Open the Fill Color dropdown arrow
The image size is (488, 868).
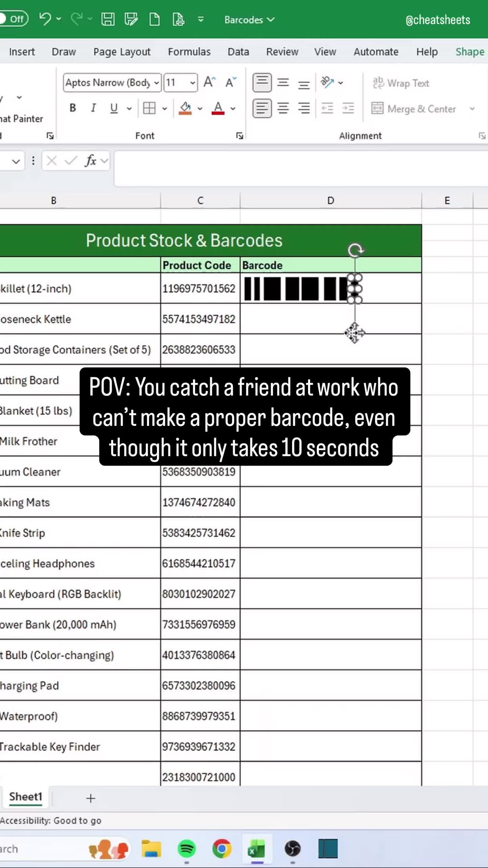tap(200, 108)
